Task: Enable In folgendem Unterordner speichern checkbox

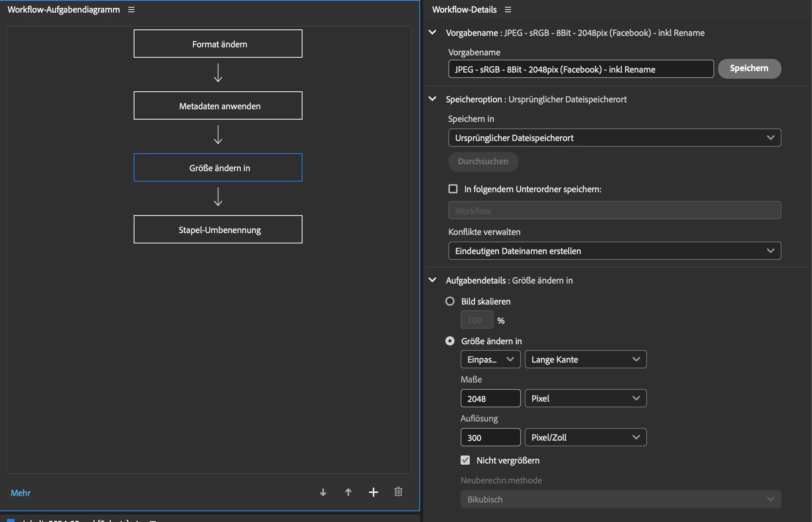Action: coord(453,189)
